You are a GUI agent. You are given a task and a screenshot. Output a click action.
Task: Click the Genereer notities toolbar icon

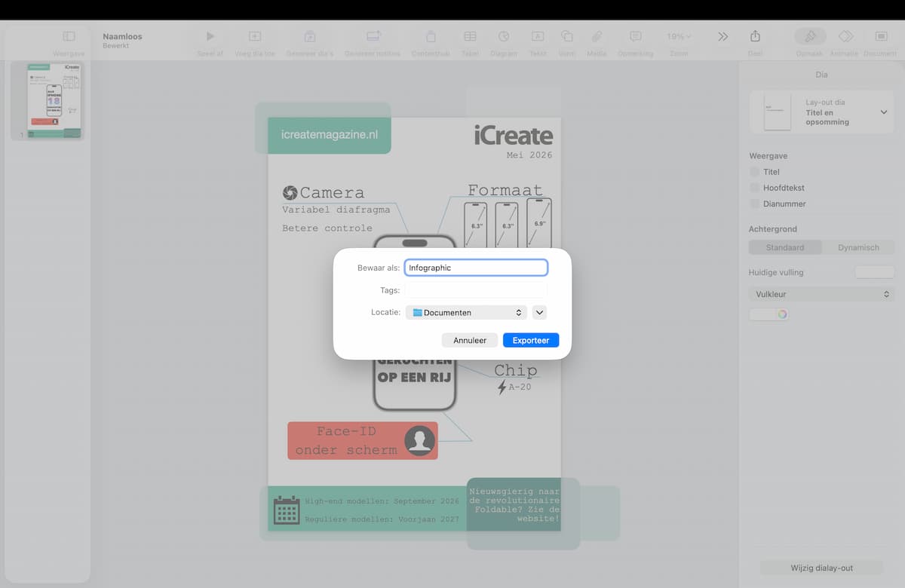[x=373, y=36]
